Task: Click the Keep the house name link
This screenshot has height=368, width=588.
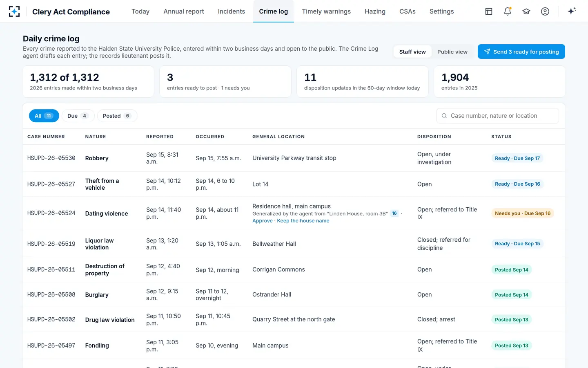Action: [x=303, y=221]
